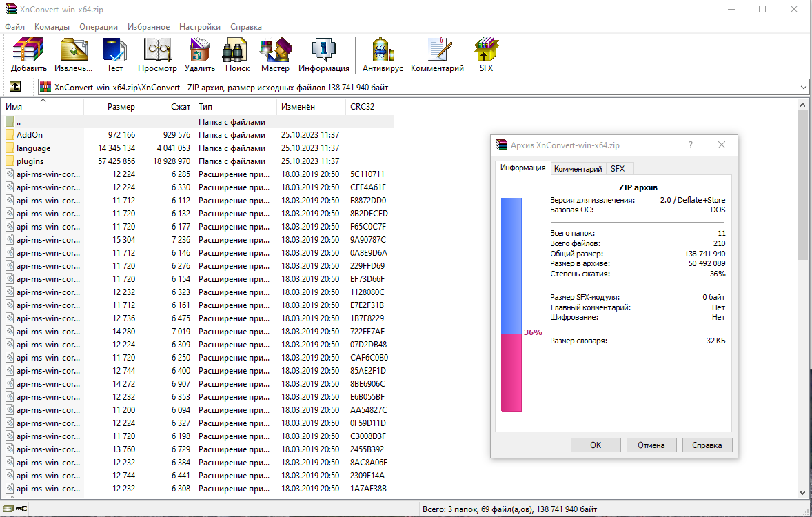Click the scrollbar down arrow

pyautogui.click(x=802, y=493)
